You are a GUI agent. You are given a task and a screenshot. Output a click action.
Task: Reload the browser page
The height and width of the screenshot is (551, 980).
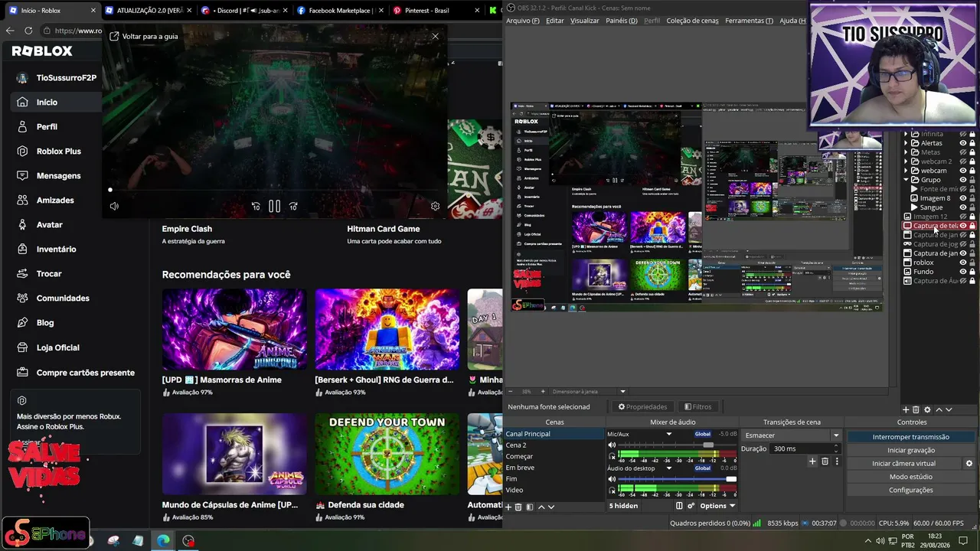pyautogui.click(x=28, y=31)
